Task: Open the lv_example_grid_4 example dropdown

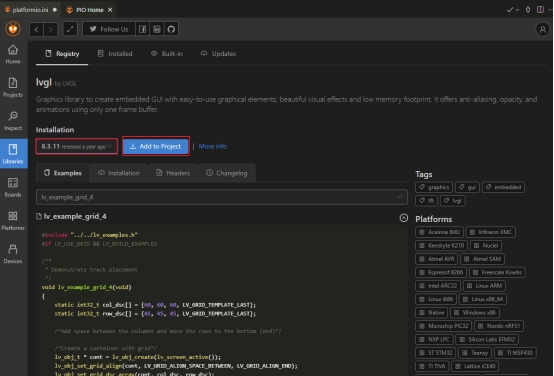Action: [x=222, y=197]
